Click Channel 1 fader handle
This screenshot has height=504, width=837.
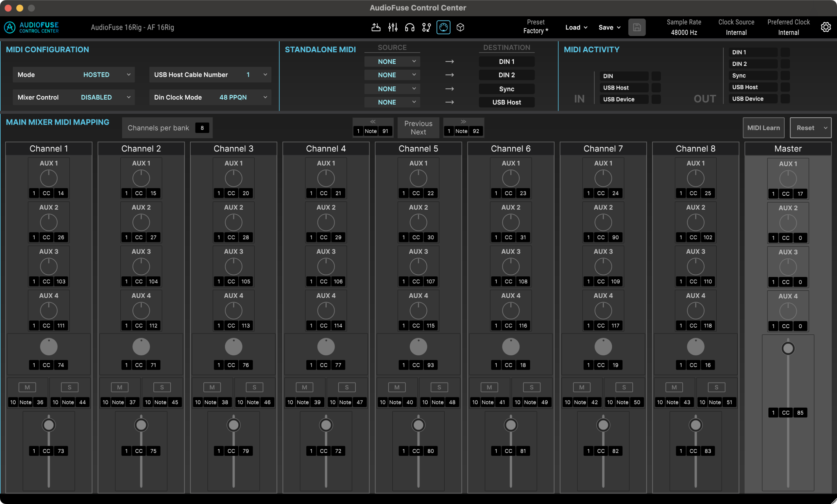click(x=49, y=425)
